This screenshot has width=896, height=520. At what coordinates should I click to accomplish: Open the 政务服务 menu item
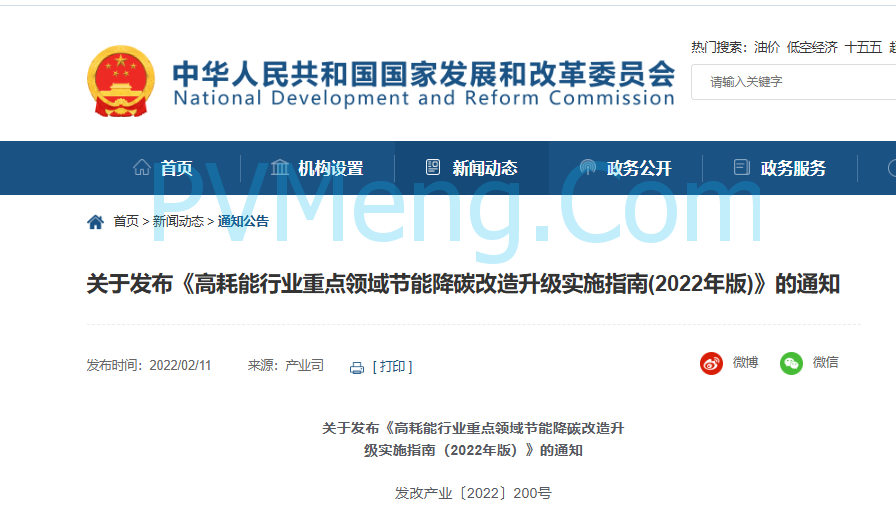click(793, 168)
